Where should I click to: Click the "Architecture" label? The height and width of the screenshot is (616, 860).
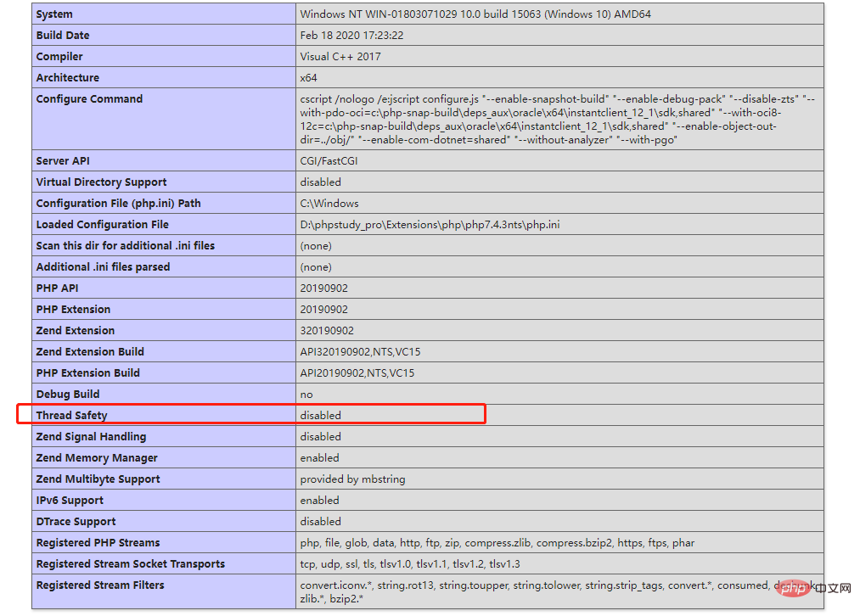coord(67,78)
